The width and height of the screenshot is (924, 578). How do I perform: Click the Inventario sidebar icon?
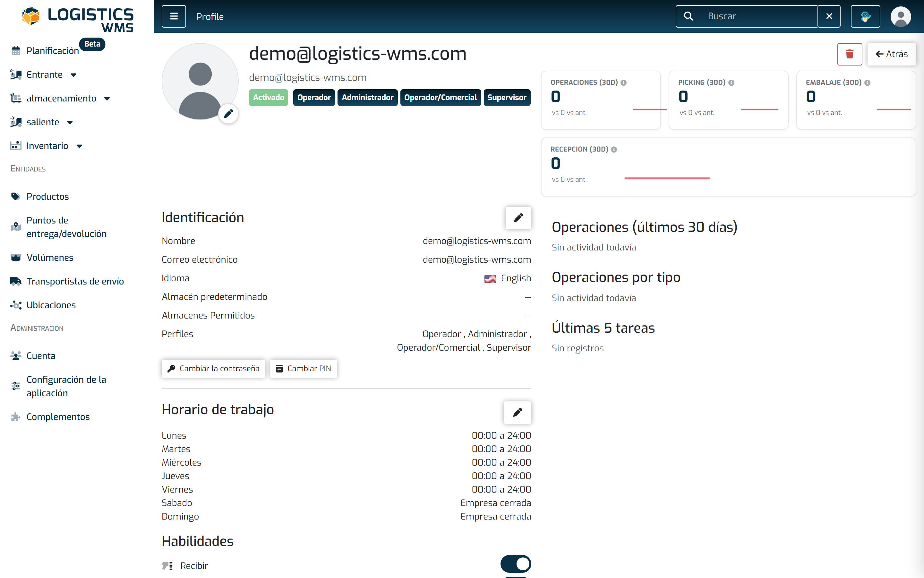16,146
